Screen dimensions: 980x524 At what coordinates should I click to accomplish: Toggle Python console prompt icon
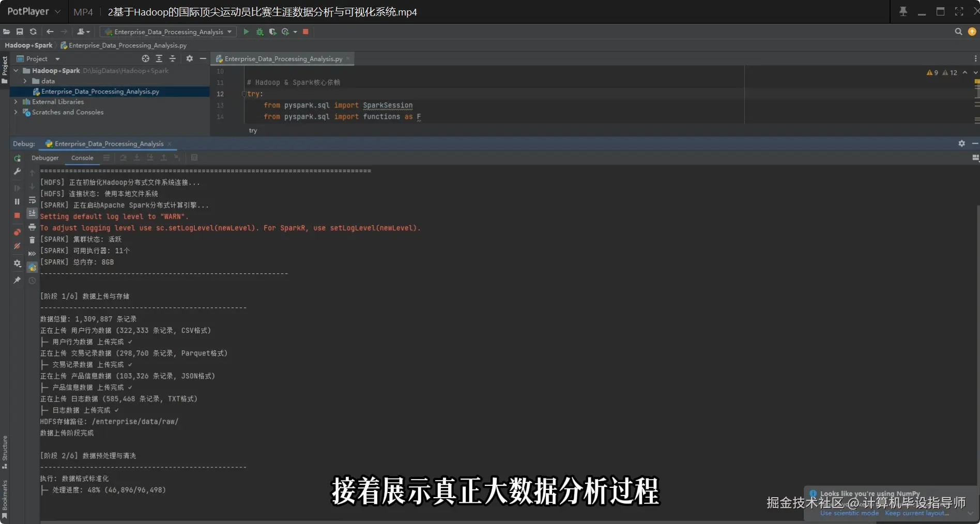coord(32,267)
